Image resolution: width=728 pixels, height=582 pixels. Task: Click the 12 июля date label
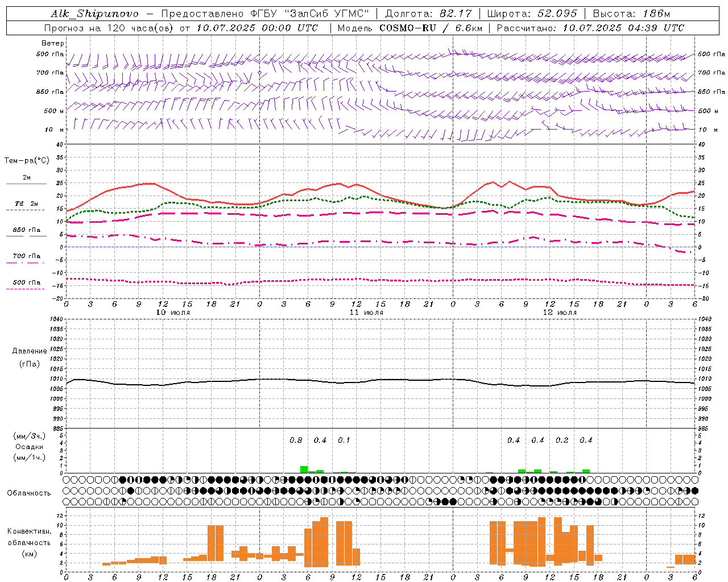pyautogui.click(x=560, y=312)
